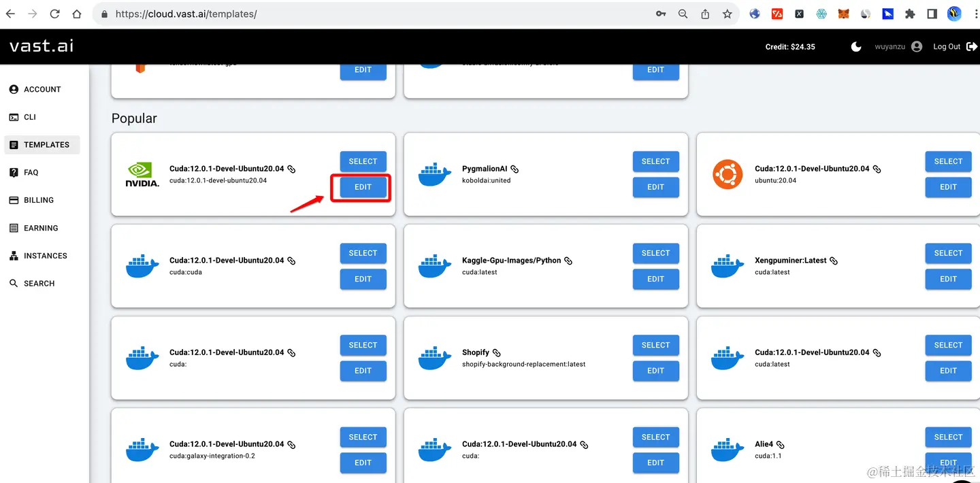Click the browser back arrow
Screen dimensions: 980x483
click(11, 14)
